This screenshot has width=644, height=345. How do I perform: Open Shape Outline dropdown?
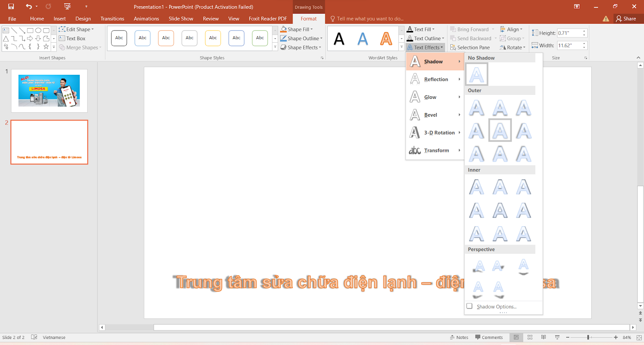[x=301, y=38]
